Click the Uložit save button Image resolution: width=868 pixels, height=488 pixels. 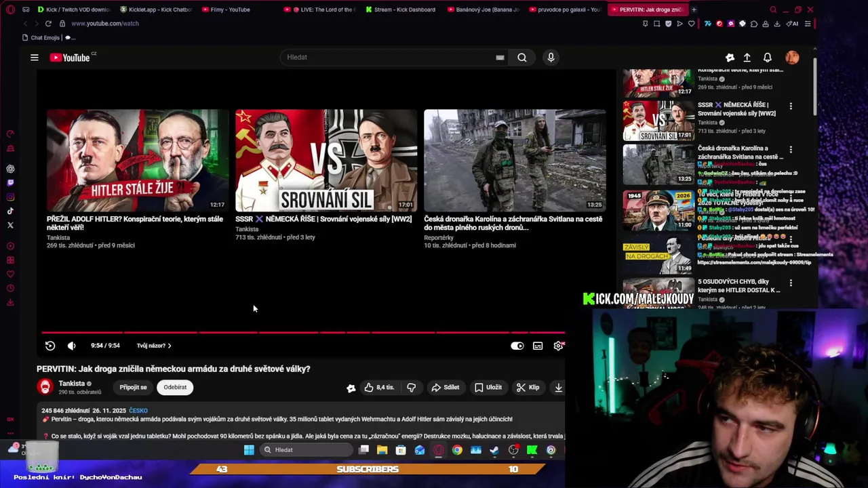pos(488,387)
